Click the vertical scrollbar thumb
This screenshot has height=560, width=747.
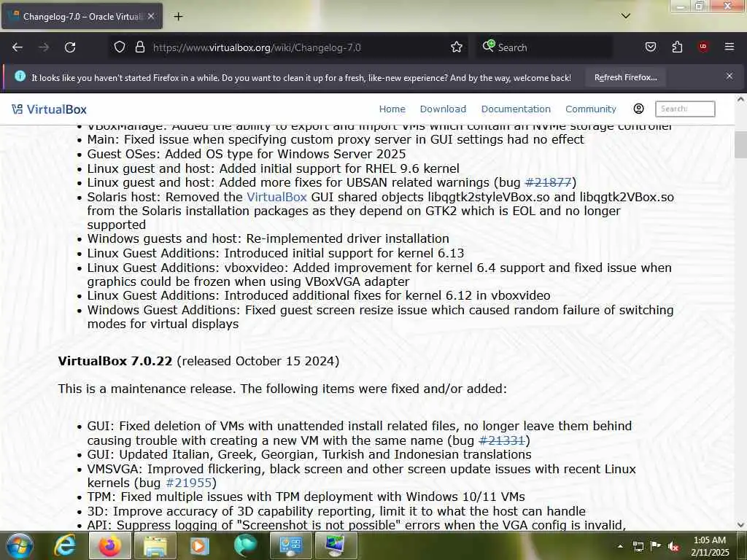point(740,145)
